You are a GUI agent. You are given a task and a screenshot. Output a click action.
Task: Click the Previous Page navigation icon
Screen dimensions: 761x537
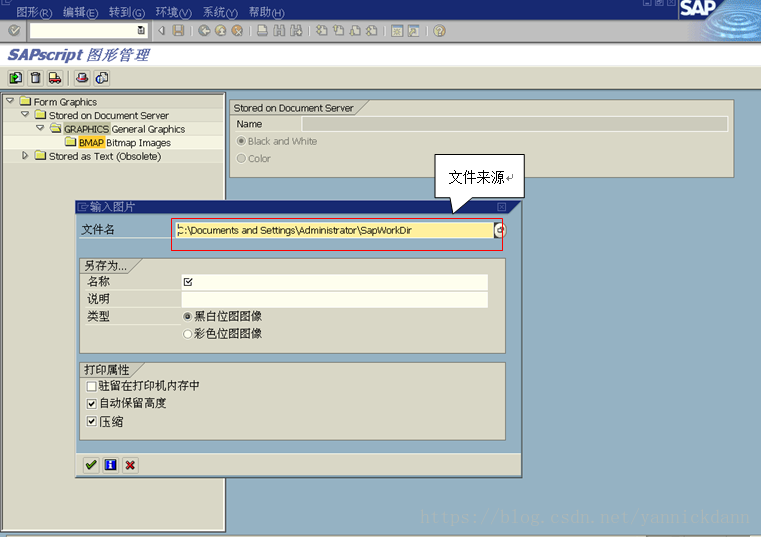[x=338, y=31]
